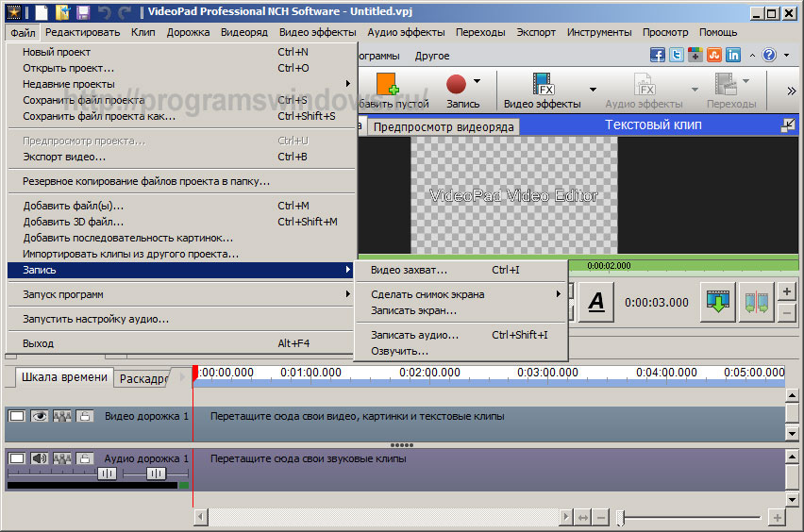Image resolution: width=804 pixels, height=532 pixels.
Task: Expand toolbar overflow double chevron
Action: (791, 91)
